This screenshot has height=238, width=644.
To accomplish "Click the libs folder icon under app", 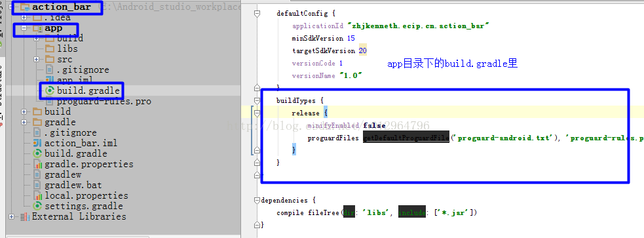I will (x=50, y=49).
